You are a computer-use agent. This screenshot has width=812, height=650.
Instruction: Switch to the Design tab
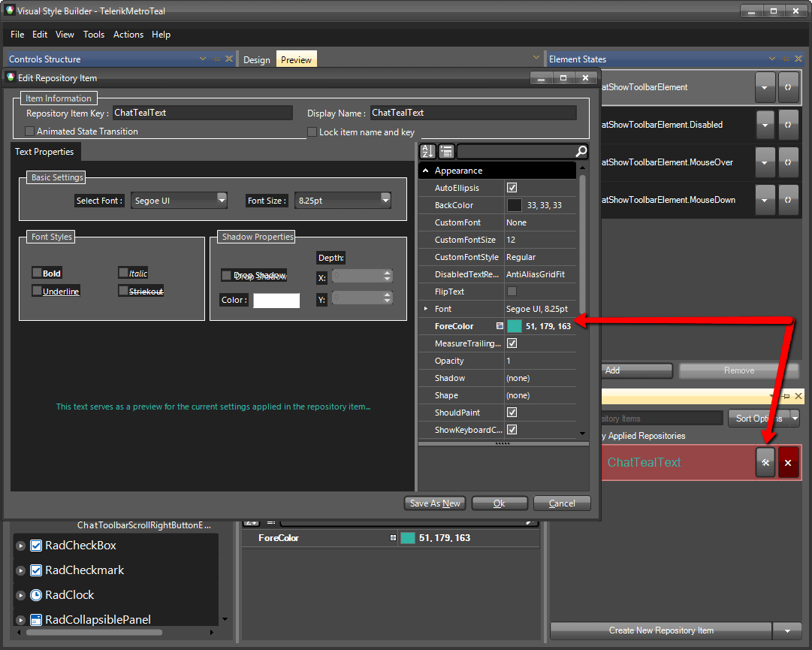[256, 59]
